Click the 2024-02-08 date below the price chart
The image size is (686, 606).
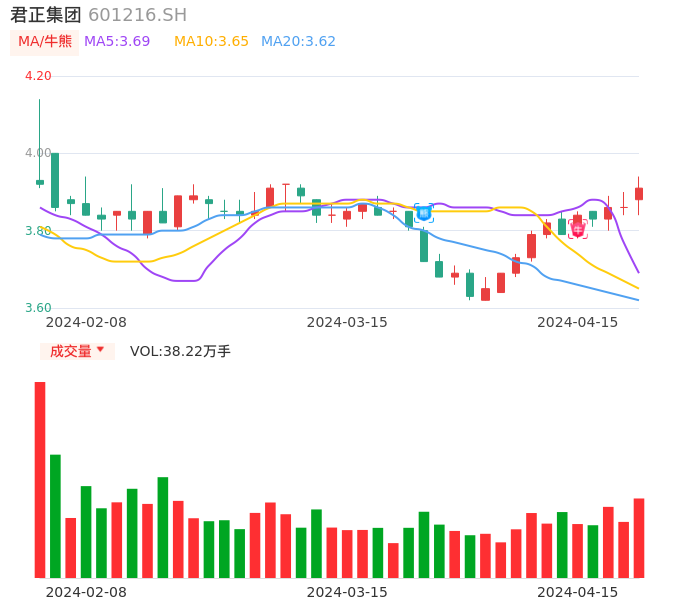(x=86, y=322)
